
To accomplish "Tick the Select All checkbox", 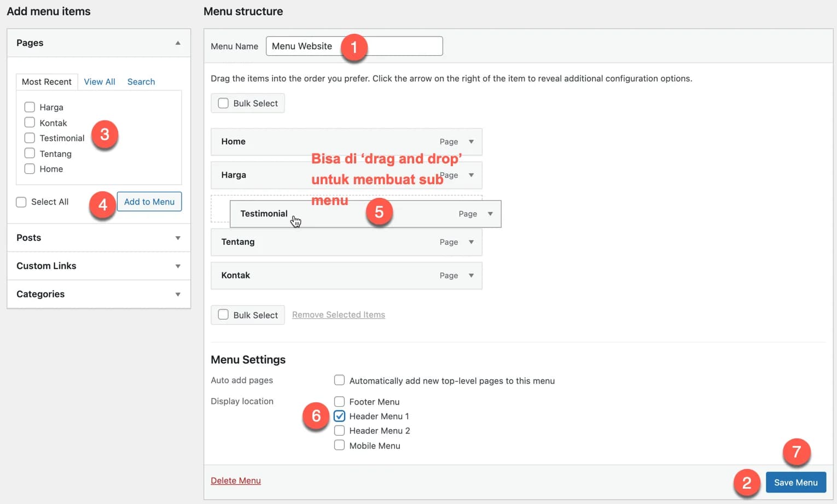I will point(21,202).
